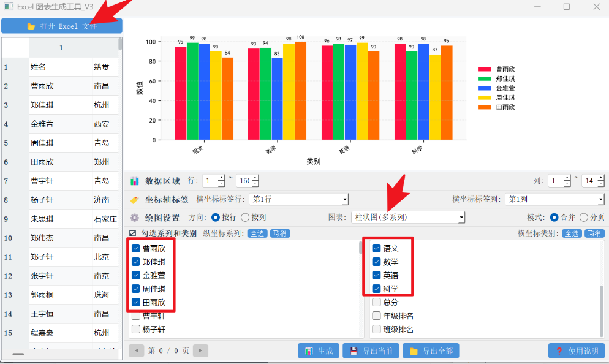Check the 年级排名 category checkbox
Screen dimensions: 609x364
click(x=376, y=316)
